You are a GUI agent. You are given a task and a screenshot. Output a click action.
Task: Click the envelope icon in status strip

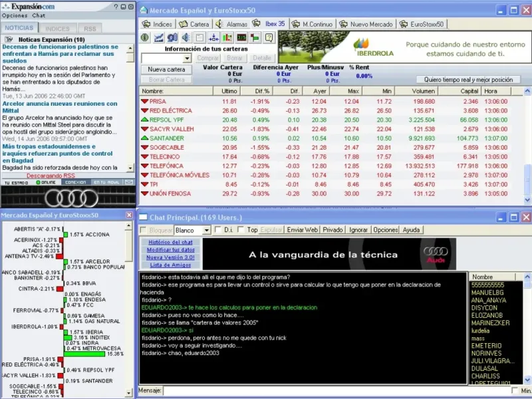click(x=129, y=182)
